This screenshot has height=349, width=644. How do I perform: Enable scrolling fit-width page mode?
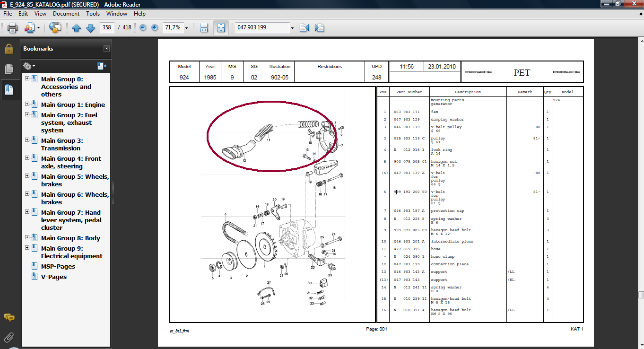[x=204, y=28]
